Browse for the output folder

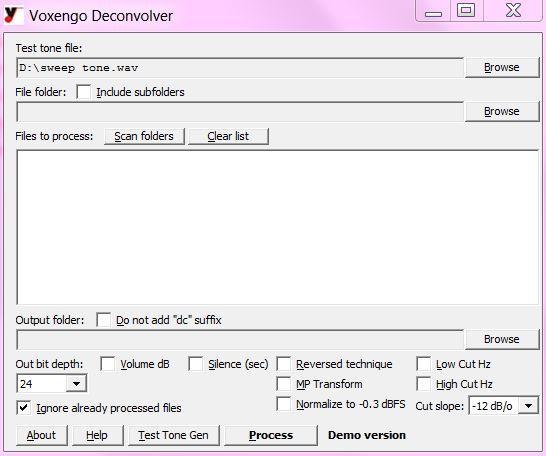(x=502, y=339)
